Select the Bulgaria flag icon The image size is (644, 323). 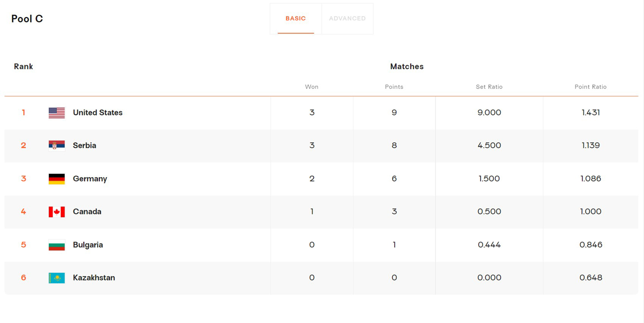click(57, 245)
